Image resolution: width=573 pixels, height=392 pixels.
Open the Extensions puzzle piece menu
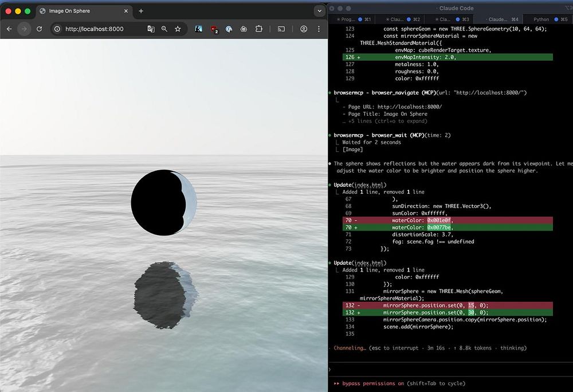point(259,29)
